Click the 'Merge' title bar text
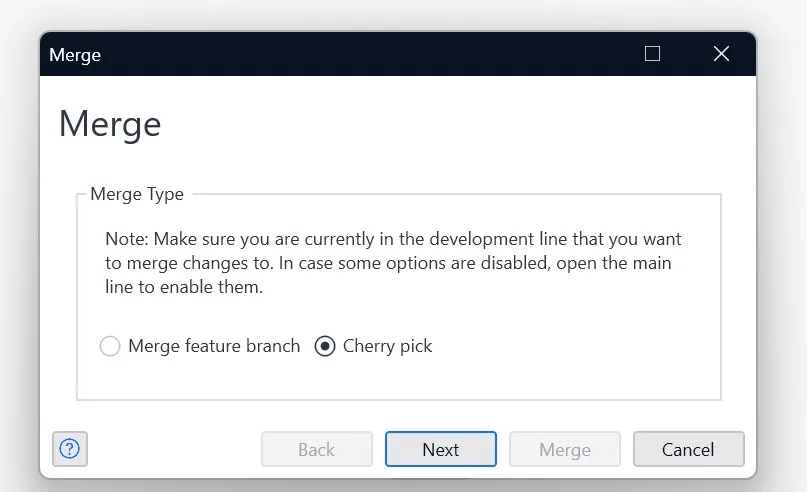Screen dimensions: 807x492 [x=75, y=55]
